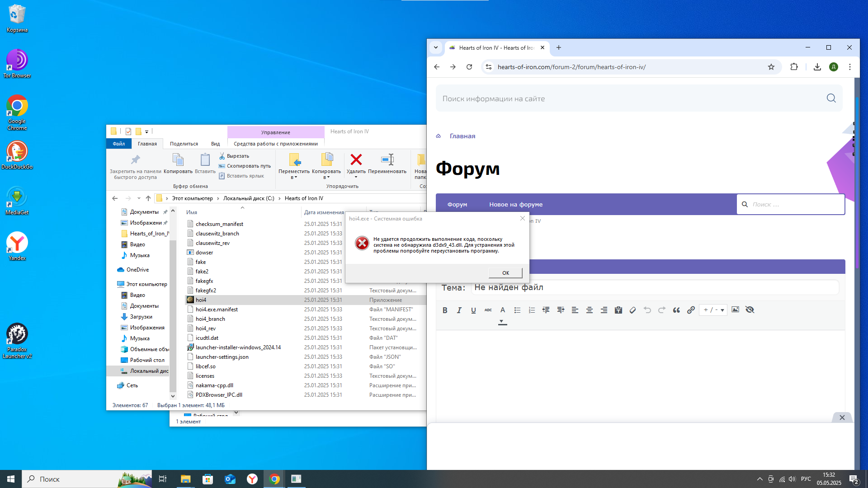The height and width of the screenshot is (488, 868).
Task: Center text in the editor
Action: tap(590, 310)
